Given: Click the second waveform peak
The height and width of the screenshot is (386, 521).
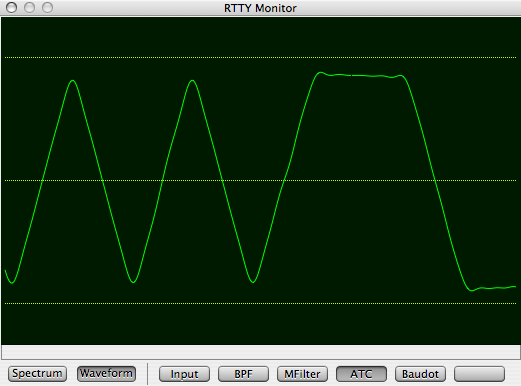Looking at the screenshot, I should click(192, 81).
